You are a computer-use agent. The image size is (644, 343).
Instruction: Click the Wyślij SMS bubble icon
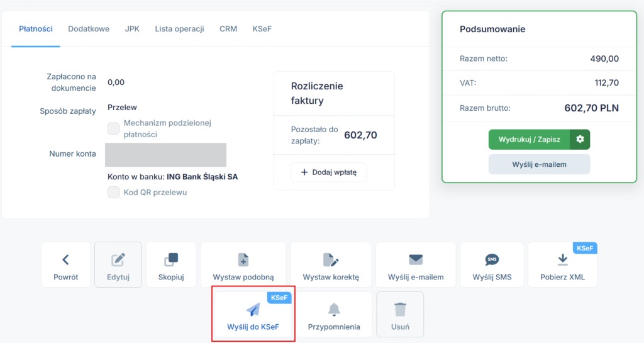pyautogui.click(x=492, y=259)
